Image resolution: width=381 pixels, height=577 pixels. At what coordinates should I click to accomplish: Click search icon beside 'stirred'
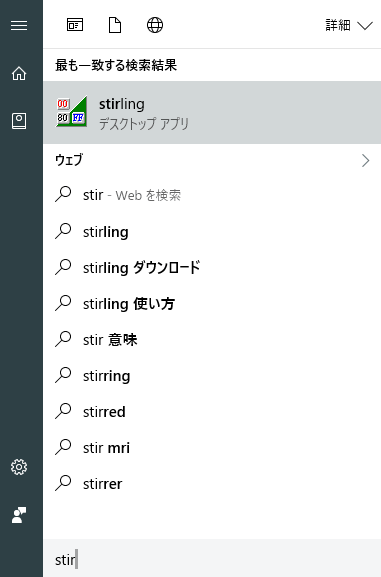point(63,411)
